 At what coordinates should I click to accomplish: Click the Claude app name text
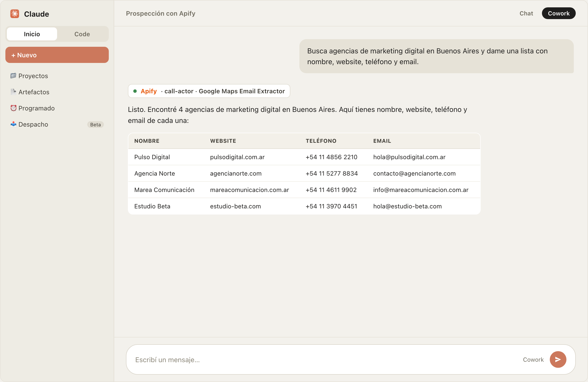pos(37,14)
